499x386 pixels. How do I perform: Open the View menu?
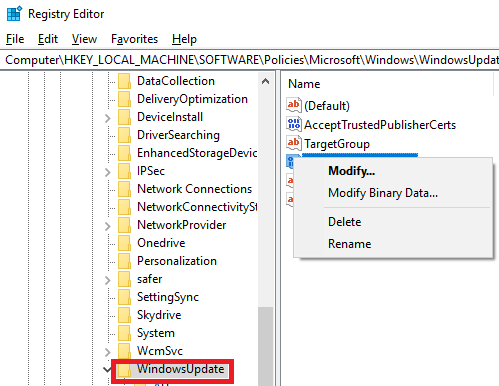click(x=84, y=39)
